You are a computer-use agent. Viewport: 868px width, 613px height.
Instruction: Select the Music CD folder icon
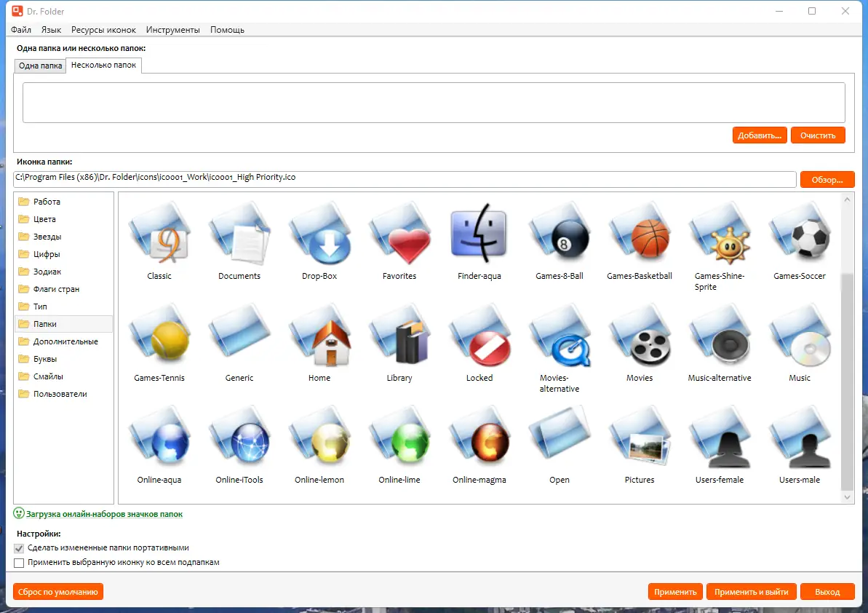pyautogui.click(x=800, y=336)
